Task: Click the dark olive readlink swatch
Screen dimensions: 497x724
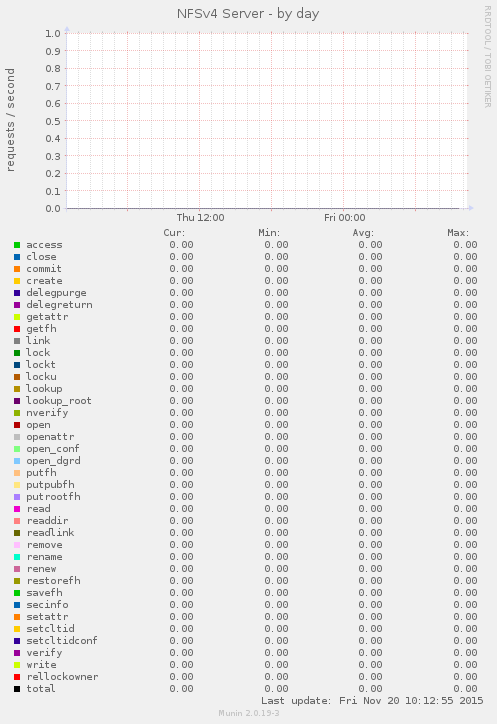Action: click(17, 533)
